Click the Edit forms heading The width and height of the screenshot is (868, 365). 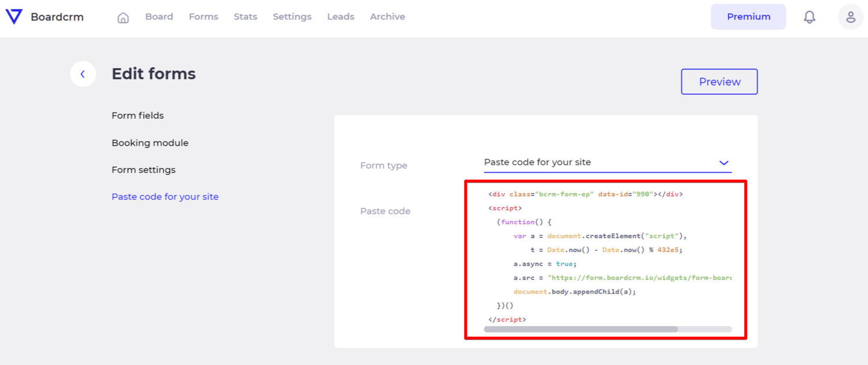pos(153,74)
